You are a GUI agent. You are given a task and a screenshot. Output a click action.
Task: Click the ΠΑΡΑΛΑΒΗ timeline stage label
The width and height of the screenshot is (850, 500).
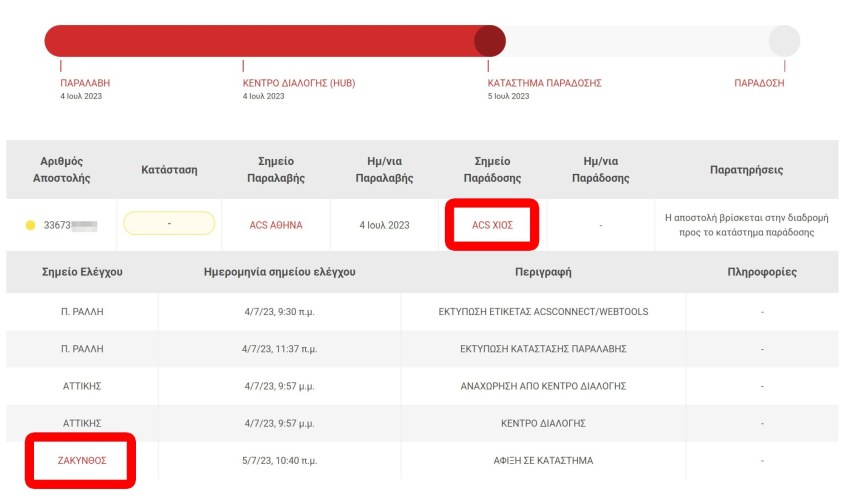[85, 83]
